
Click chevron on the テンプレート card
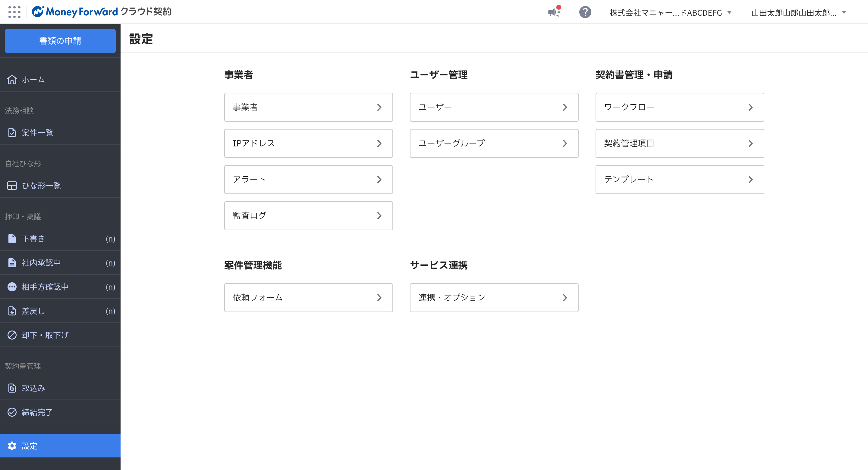(x=751, y=180)
